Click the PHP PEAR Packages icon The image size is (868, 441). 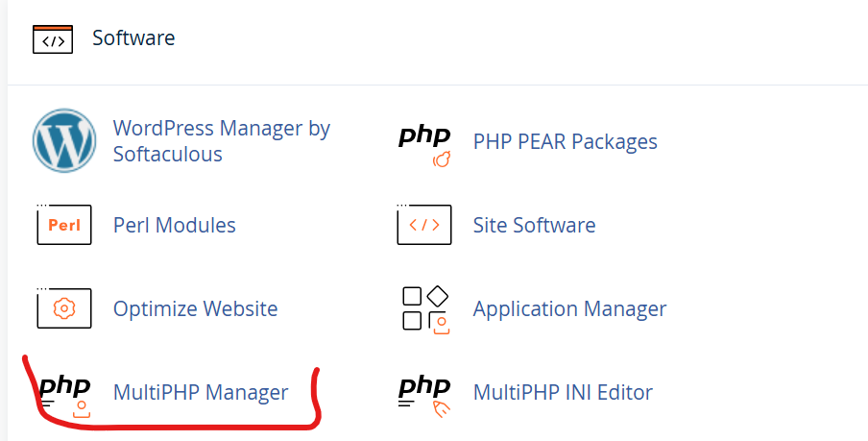point(424,144)
